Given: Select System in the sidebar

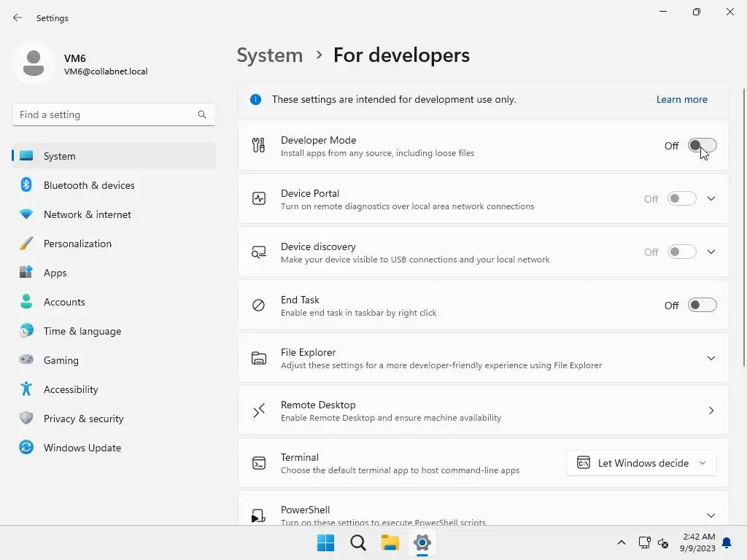Looking at the screenshot, I should 114,156.
